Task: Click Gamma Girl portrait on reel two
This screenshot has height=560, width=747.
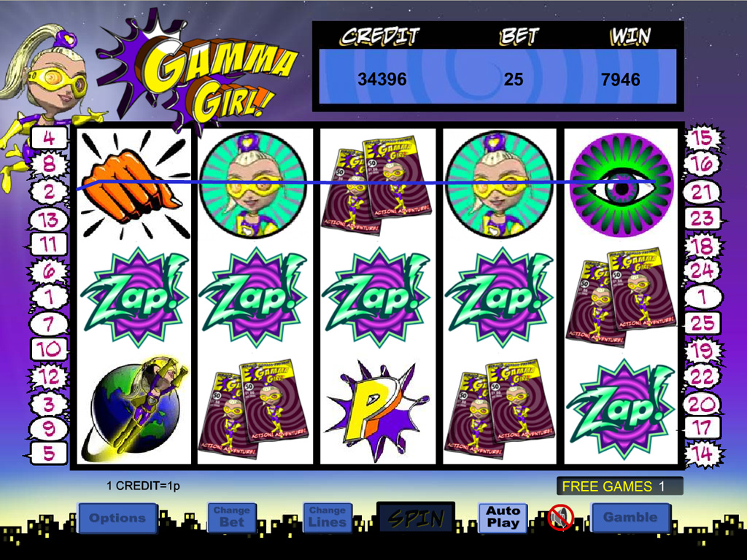Action: coord(253,184)
